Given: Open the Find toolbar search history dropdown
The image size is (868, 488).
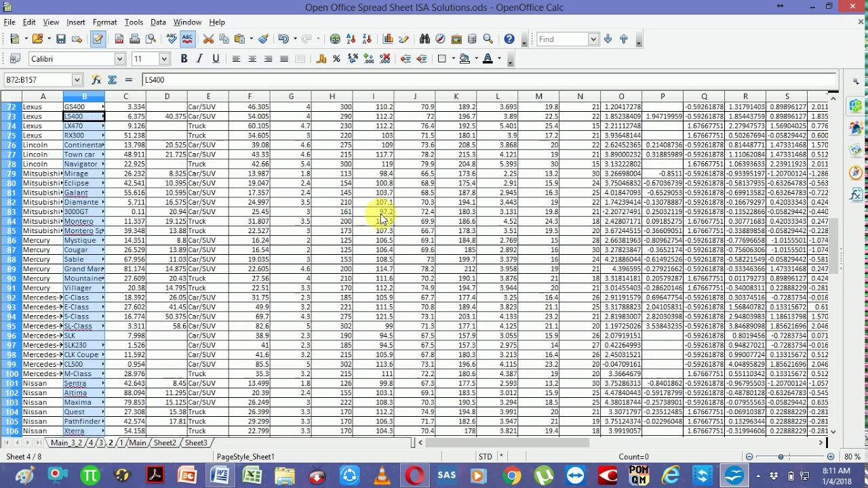Looking at the screenshot, I should click(593, 39).
